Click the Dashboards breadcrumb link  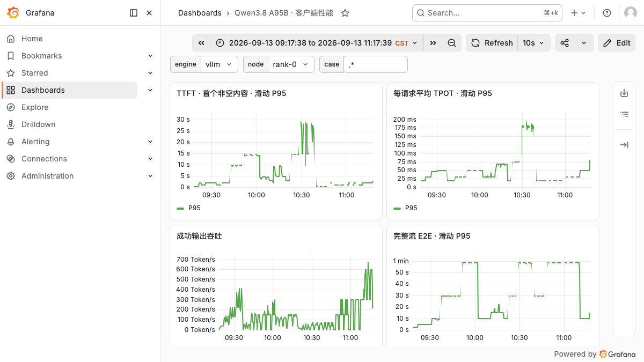[200, 13]
